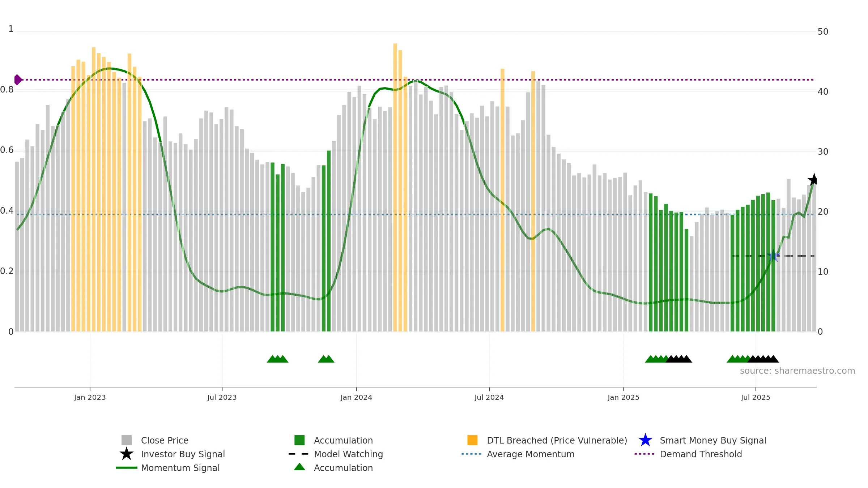Click the blue star on the Model Watching line

point(773,256)
